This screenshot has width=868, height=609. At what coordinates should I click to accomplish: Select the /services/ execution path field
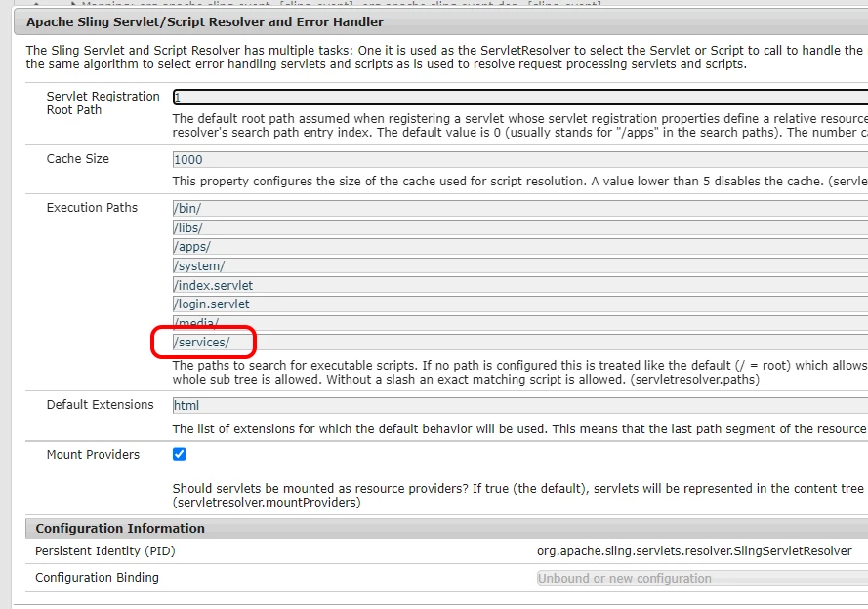tap(520, 343)
